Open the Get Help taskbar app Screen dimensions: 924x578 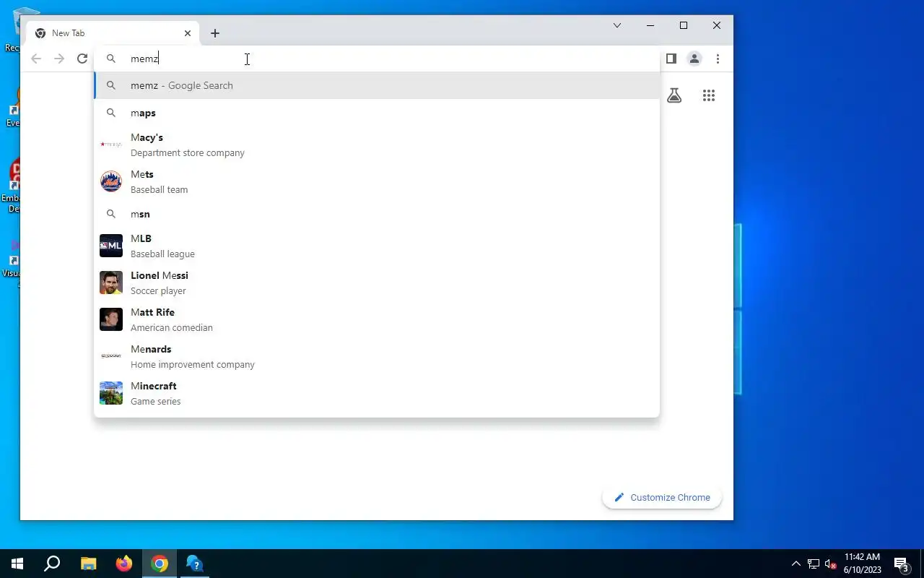tap(195, 564)
